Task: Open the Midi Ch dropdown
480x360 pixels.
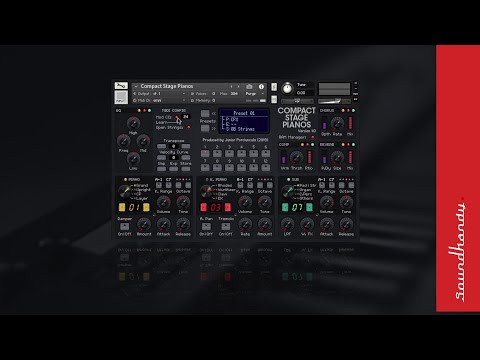Action: [159, 100]
